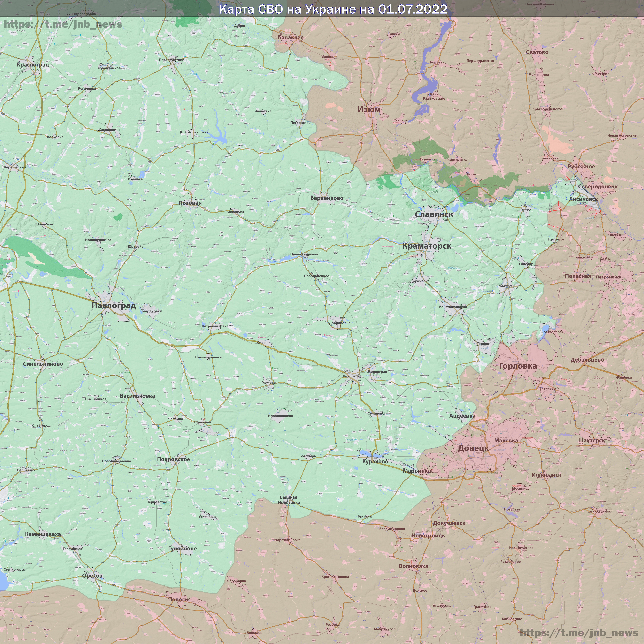Select the Близнюки village label
The image size is (644, 644).
tap(235, 212)
